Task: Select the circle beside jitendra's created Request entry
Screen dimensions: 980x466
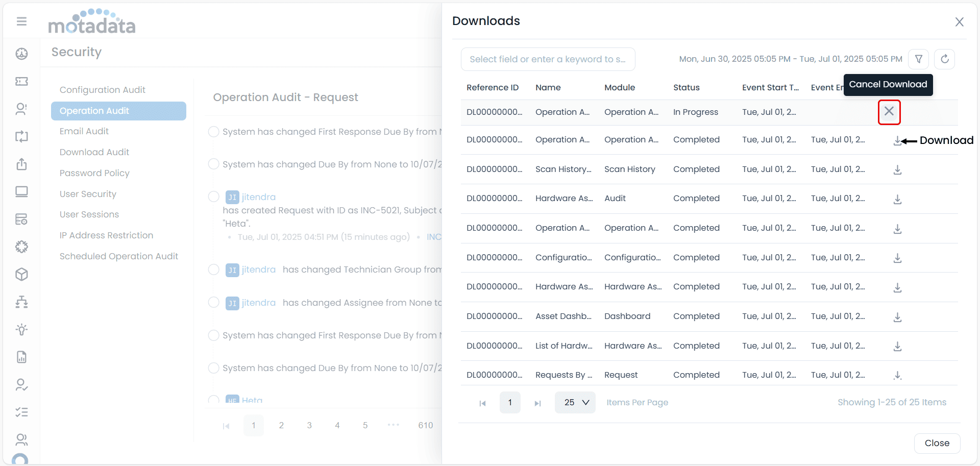Action: 214,196
